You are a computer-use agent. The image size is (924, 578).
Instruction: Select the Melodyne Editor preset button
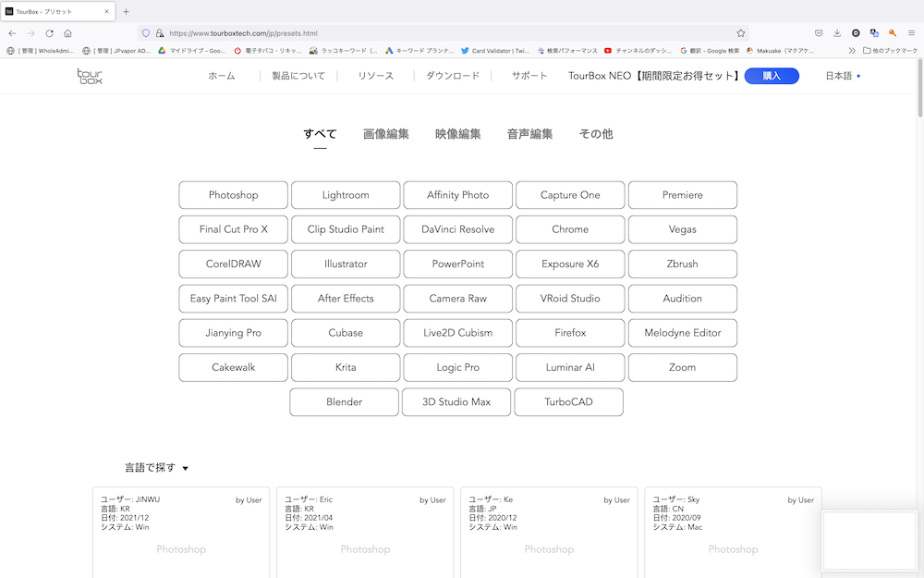[x=683, y=333]
